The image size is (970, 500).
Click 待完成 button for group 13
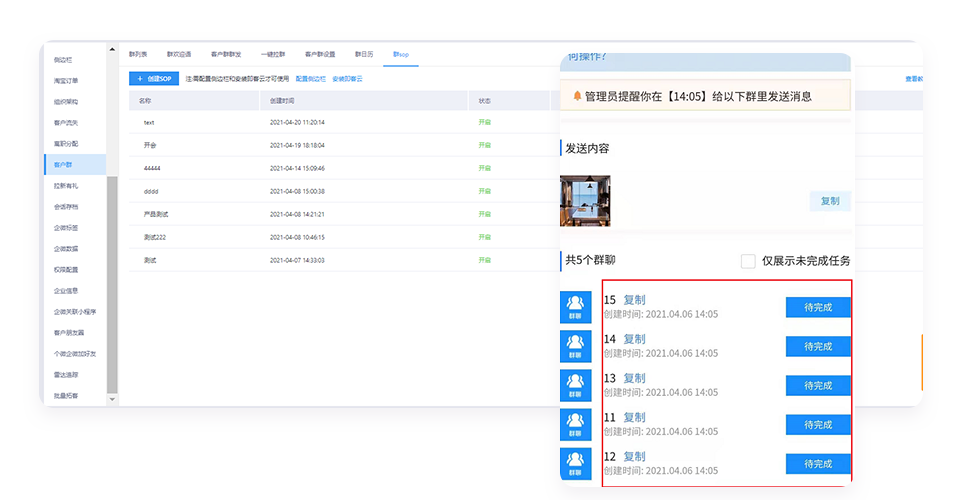pyautogui.click(x=817, y=385)
